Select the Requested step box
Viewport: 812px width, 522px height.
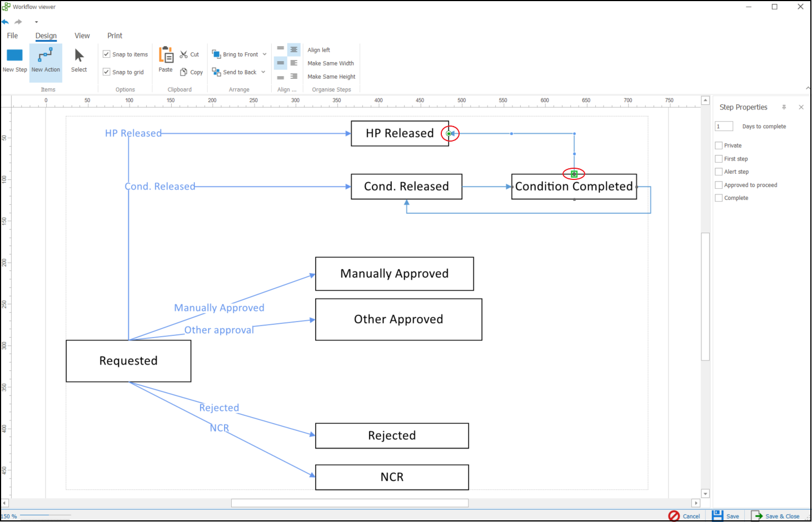(x=128, y=361)
